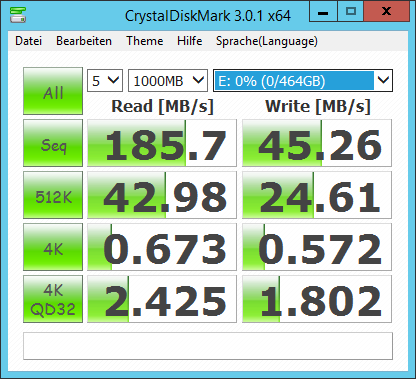Open the Datei menu
Screen dimensions: 416x379
click(29, 41)
